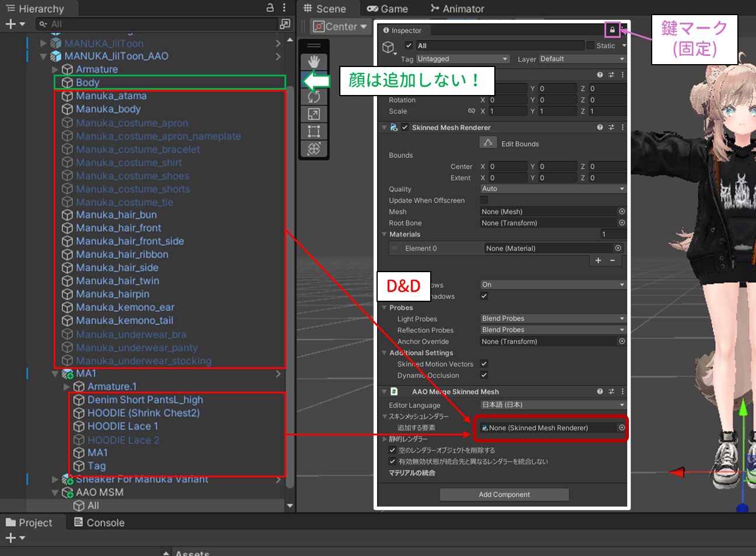Open the Editor Language dropdown

[x=553, y=405]
